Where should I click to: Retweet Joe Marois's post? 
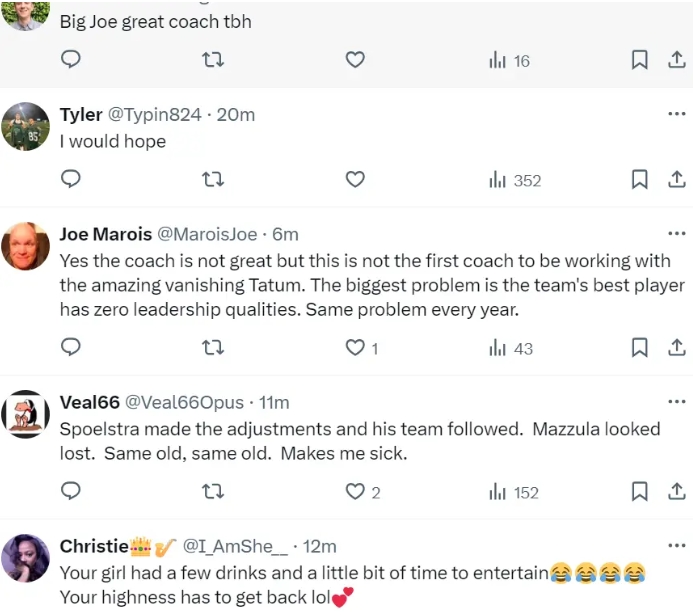click(x=213, y=348)
